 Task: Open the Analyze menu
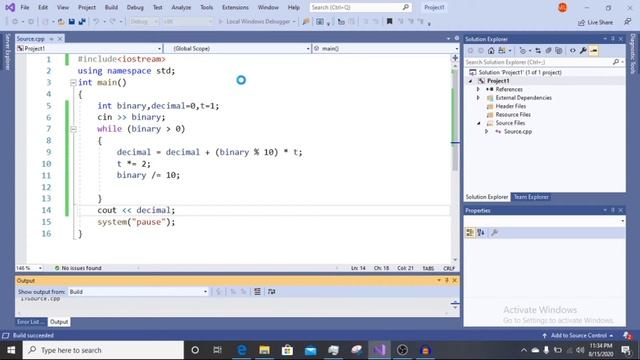pyautogui.click(x=181, y=7)
